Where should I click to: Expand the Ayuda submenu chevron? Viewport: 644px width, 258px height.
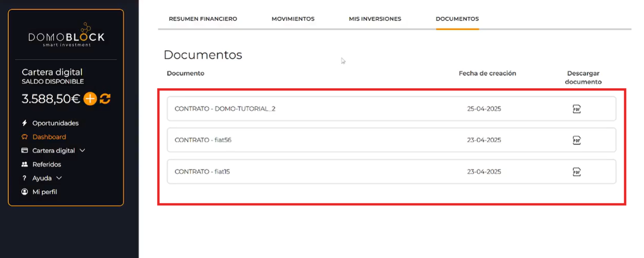(x=59, y=178)
